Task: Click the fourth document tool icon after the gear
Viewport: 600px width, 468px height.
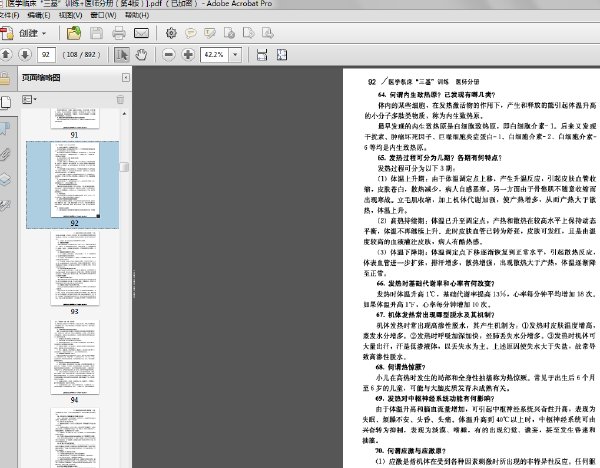Action: click(229, 33)
